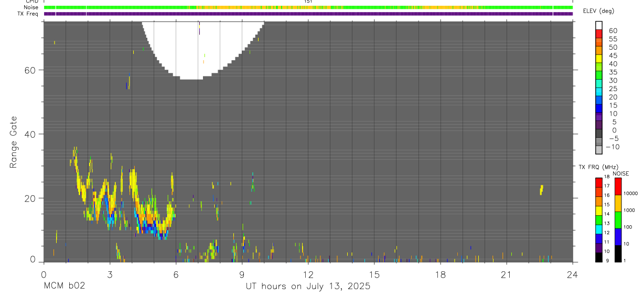Select the orange-yellow segment of NOISE colorbar
Image resolution: width=644 pixels, height=297 pixels.
coord(618,203)
